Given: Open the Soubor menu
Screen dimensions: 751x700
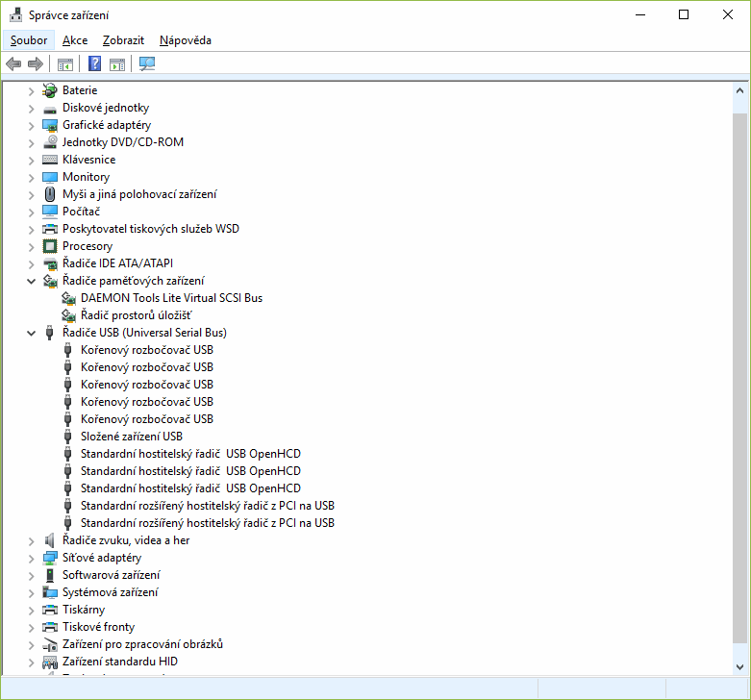Looking at the screenshot, I should (29, 40).
